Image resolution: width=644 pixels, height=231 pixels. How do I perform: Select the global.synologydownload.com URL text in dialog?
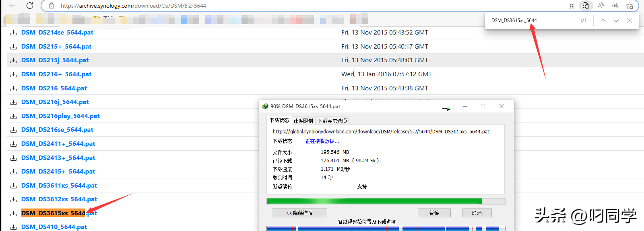coord(381,132)
